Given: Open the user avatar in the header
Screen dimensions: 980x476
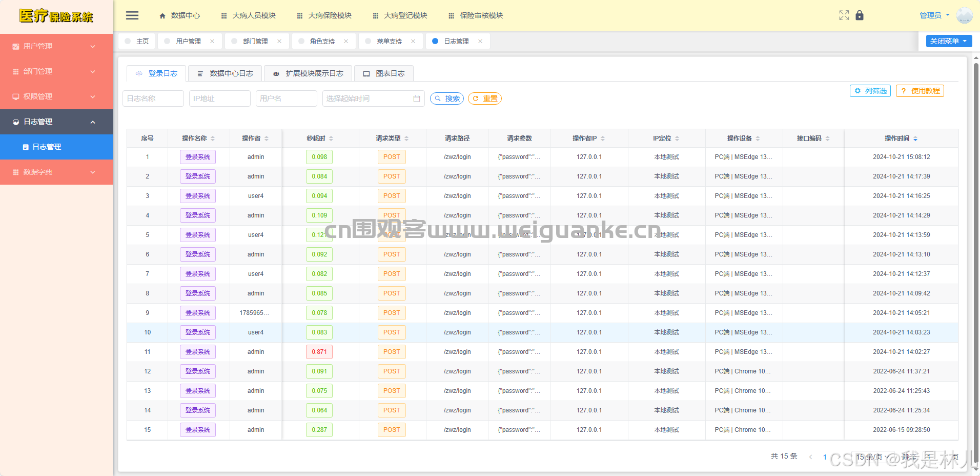Looking at the screenshot, I should [x=965, y=15].
